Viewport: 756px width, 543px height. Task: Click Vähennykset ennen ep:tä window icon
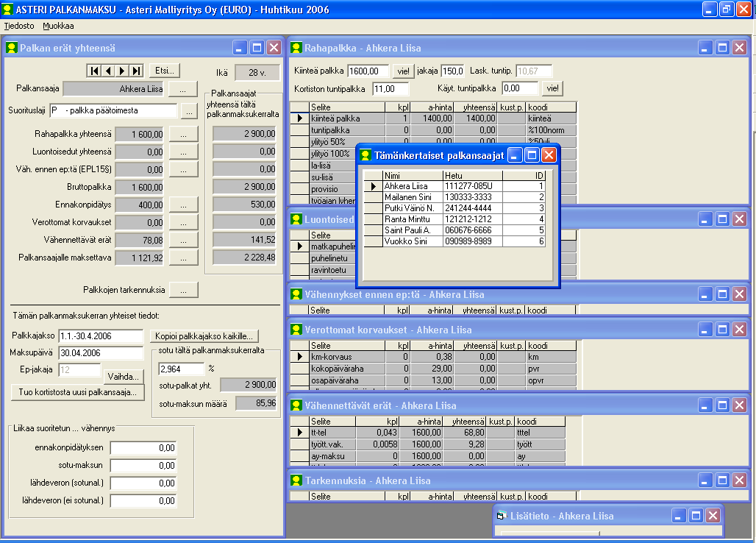point(296,294)
